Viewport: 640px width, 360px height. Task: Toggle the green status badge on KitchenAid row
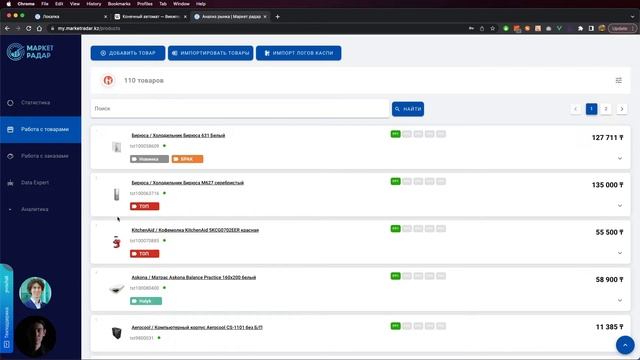[396, 229]
